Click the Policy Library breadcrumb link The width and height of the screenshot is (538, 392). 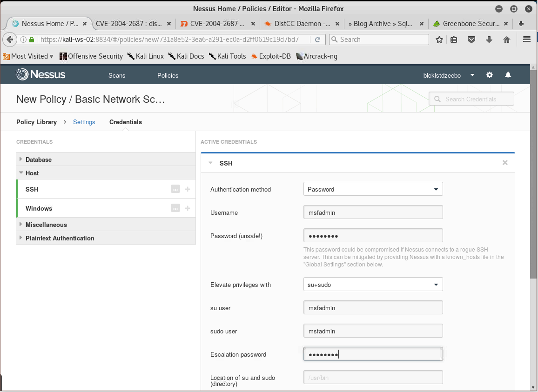click(36, 122)
